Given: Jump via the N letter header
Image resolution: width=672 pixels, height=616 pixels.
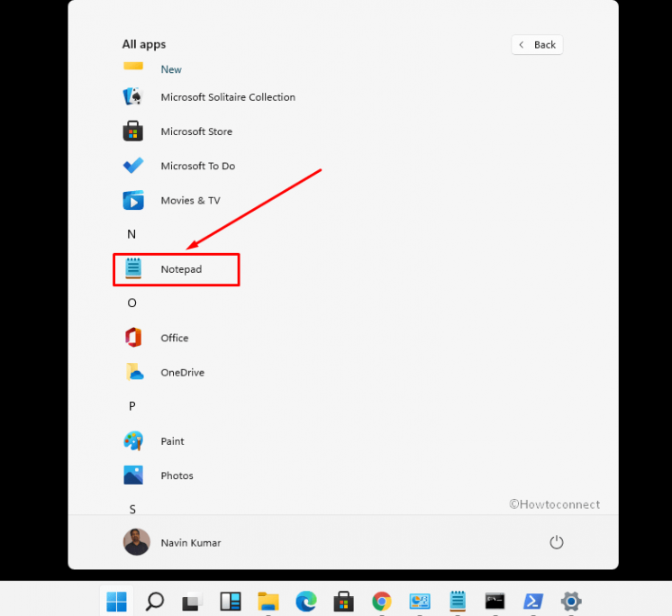Looking at the screenshot, I should [x=132, y=234].
